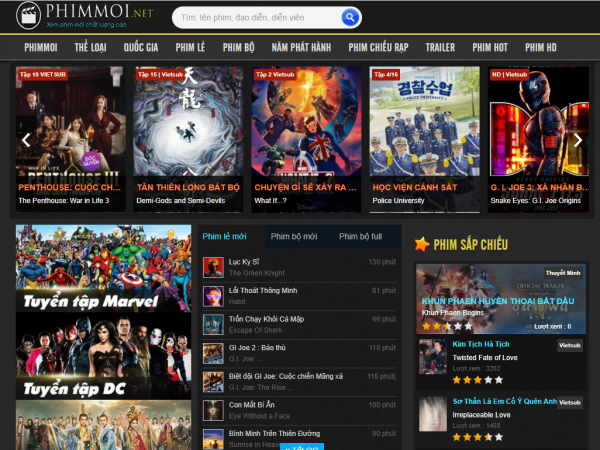Click Lối Thoát Thông Minh thumbnail icon
600x450 pixels.
point(212,296)
